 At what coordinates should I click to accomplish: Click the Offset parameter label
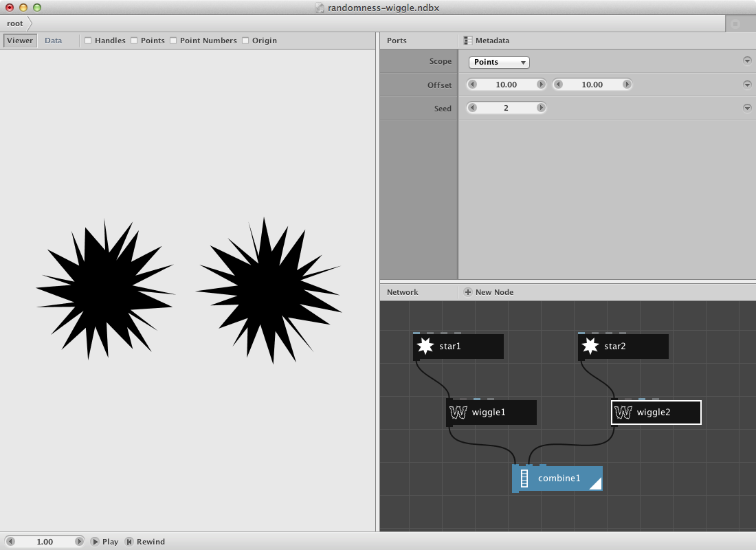439,85
